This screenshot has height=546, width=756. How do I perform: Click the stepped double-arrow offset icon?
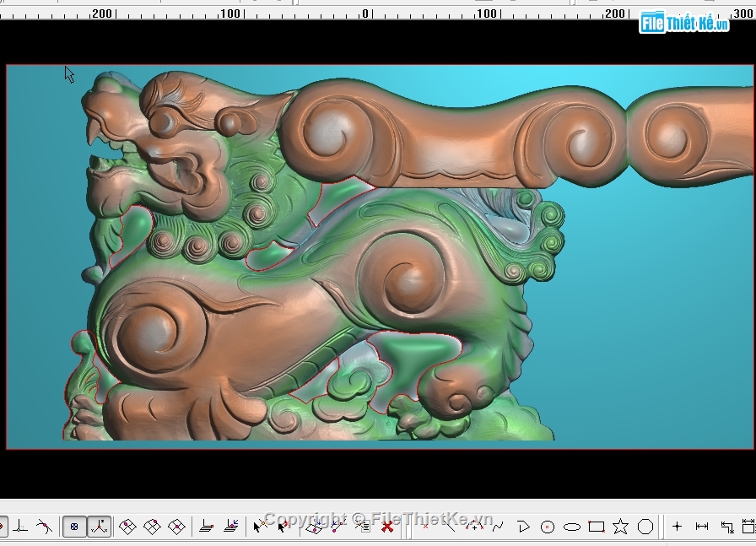[x=726, y=527]
